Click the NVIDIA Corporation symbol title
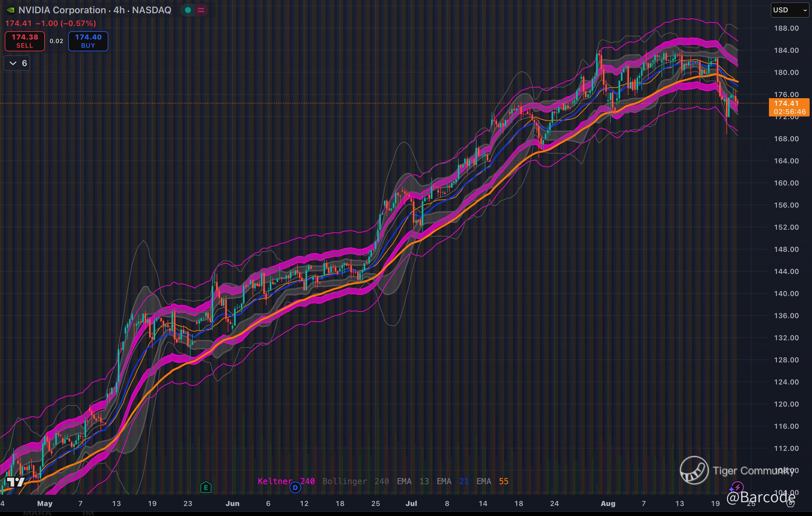The height and width of the screenshot is (516, 812). coord(62,10)
